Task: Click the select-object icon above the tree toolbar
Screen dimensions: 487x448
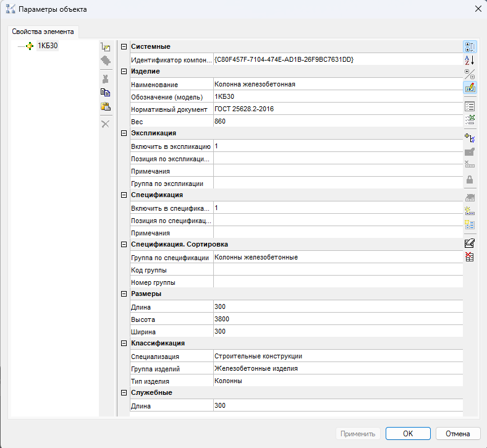Action: [105, 47]
